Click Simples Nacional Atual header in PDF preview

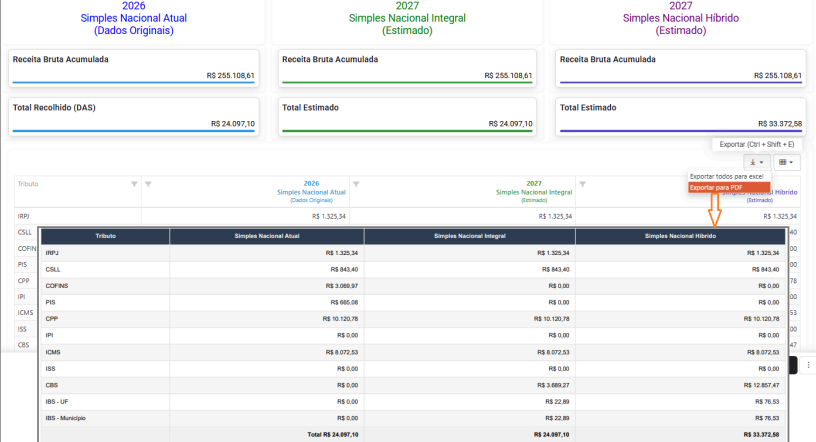click(x=267, y=236)
